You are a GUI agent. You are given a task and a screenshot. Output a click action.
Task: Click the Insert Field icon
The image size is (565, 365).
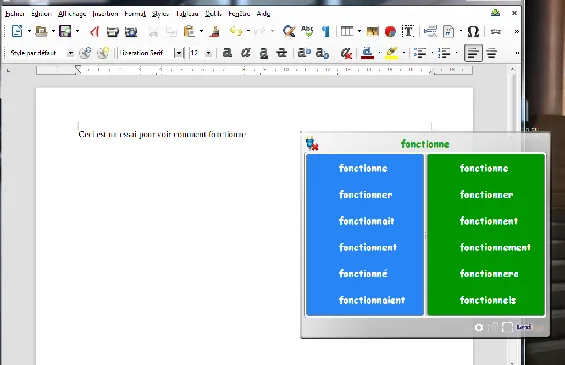[449, 31]
